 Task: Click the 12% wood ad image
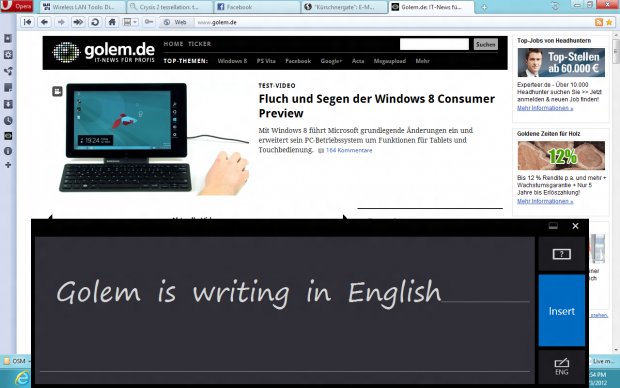561,155
